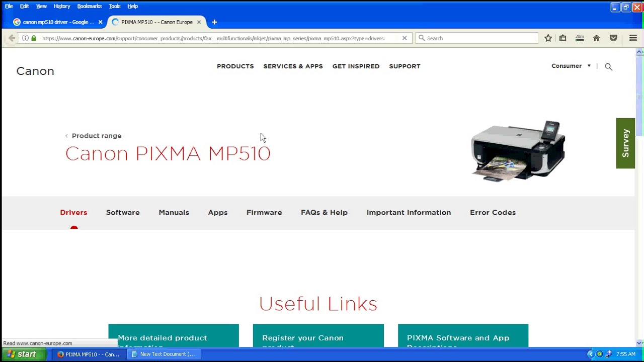
Task: Open GET INSPIRED navigation menu
Action: tap(356, 66)
